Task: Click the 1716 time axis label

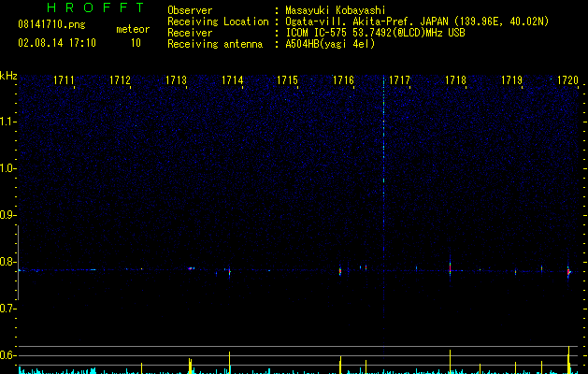Action: click(343, 80)
